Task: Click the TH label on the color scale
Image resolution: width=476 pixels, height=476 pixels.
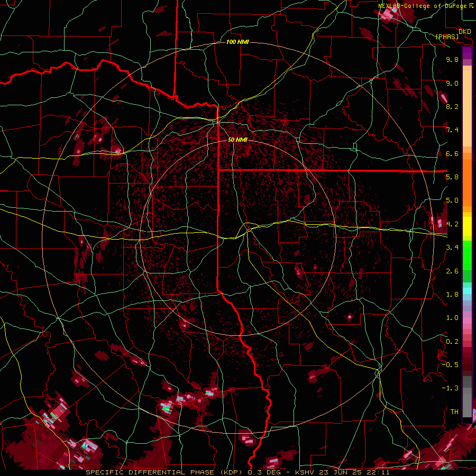Action: (x=454, y=412)
